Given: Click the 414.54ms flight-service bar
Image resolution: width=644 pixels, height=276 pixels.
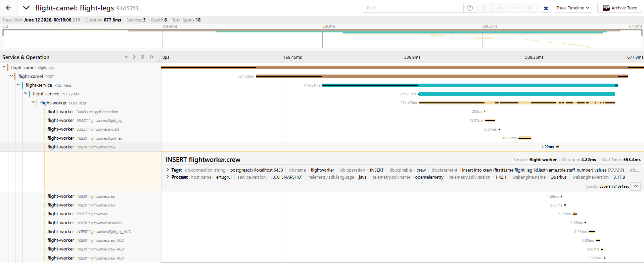Looking at the screenshot, I should (470, 85).
